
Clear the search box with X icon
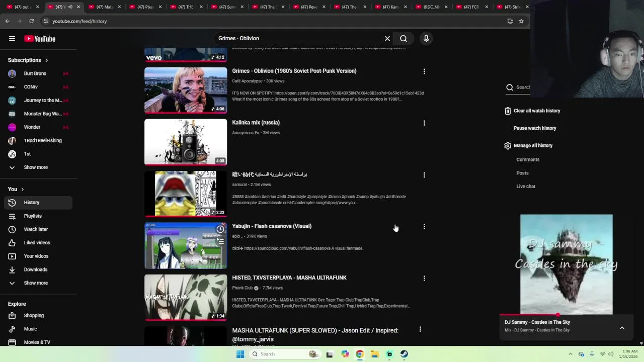387,38
